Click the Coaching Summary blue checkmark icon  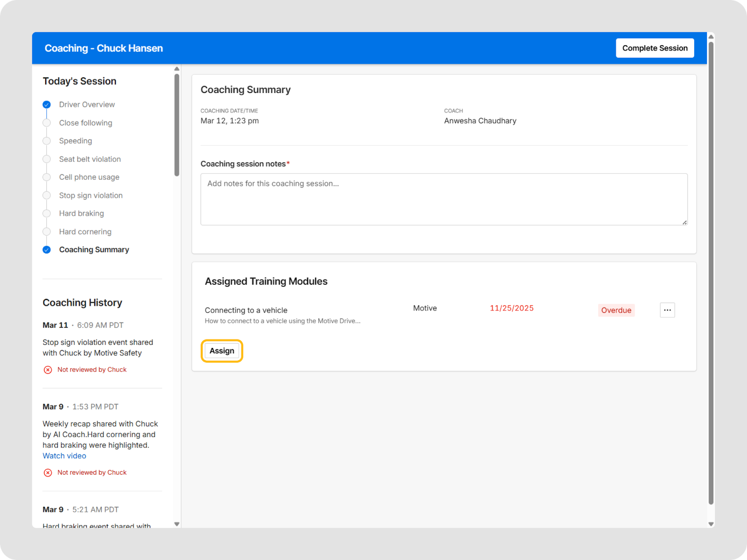coord(47,250)
